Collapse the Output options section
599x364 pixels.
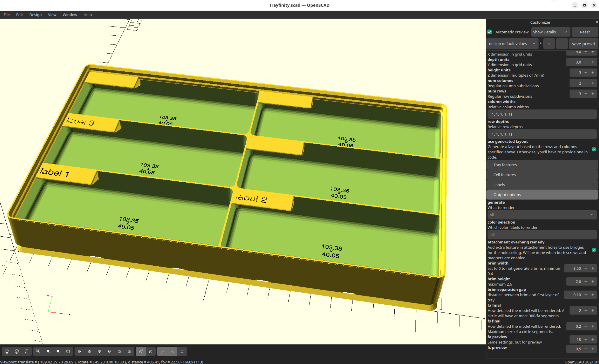click(x=542, y=195)
